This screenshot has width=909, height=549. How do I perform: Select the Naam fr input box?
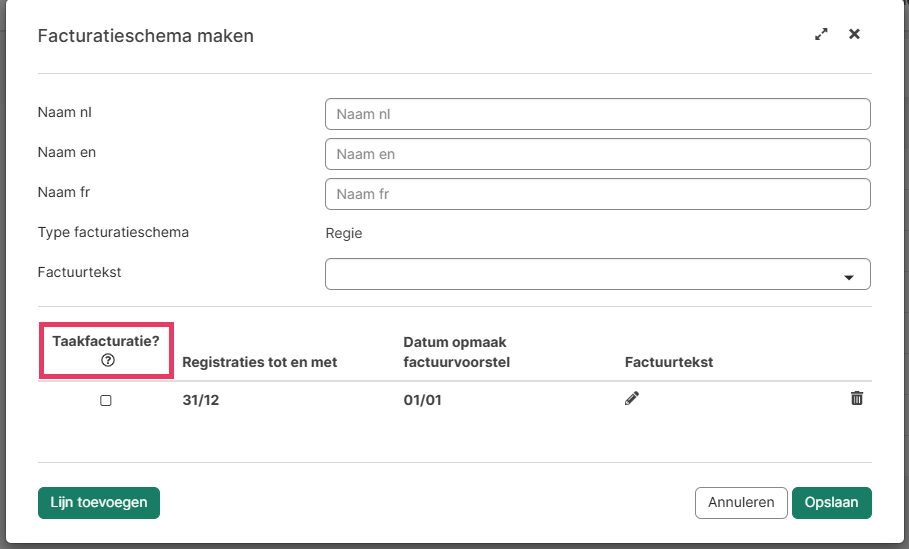pyautogui.click(x=597, y=194)
